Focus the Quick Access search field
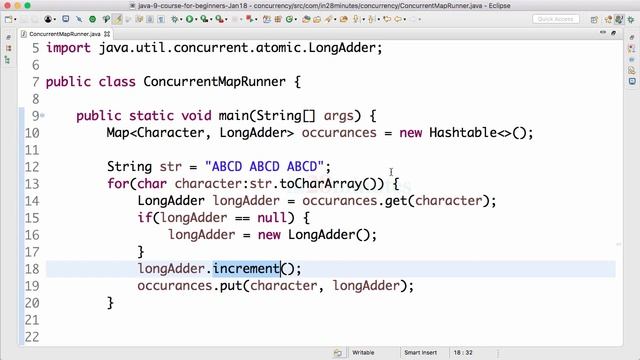This screenshot has width=640, height=360. tap(556, 19)
